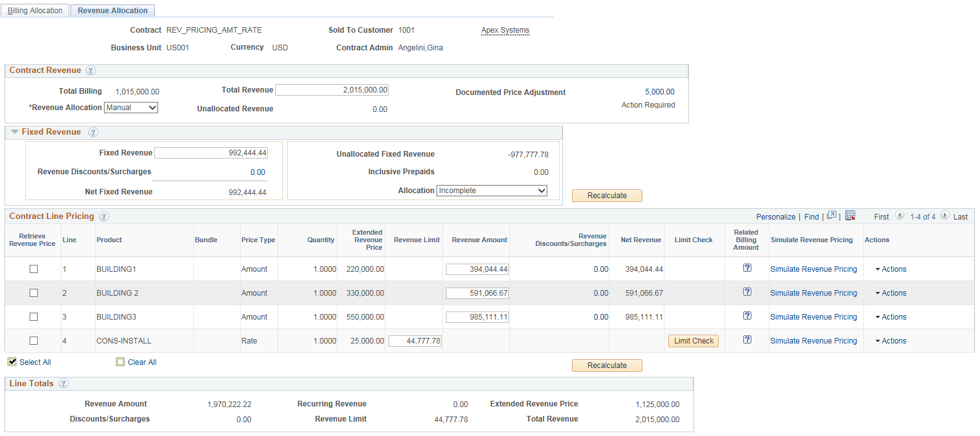
Task: Download Contract Line Pricing grid to Excel
Action: 850,216
